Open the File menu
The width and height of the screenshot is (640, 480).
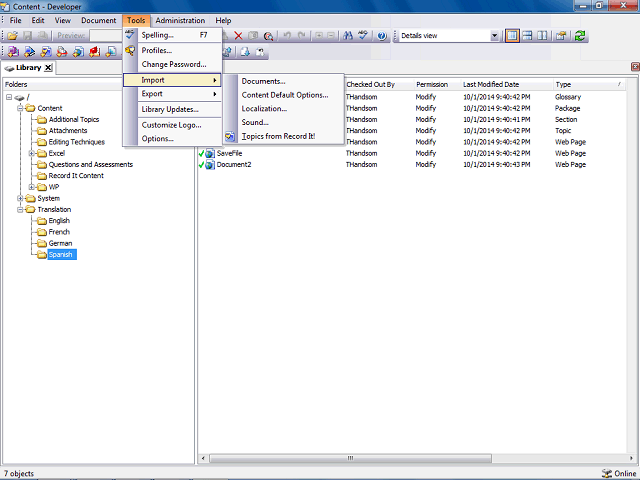tap(16, 20)
